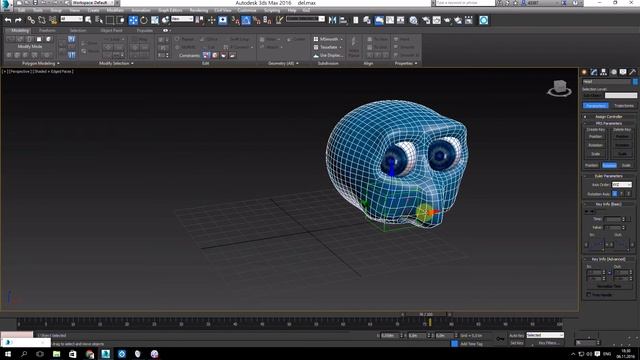Viewport: 640px width, 360px height.
Task: Switch to the Hierarchy command panel icon
Action: point(604,72)
